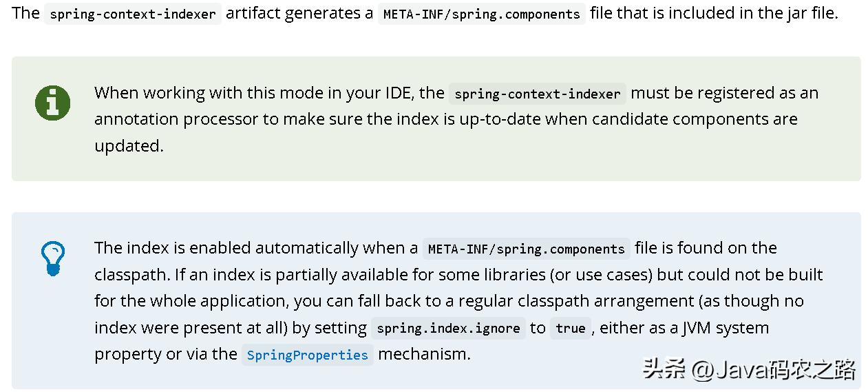The image size is (868, 392).
Task: Click the spring.index.ignore code snippet
Action: (448, 329)
